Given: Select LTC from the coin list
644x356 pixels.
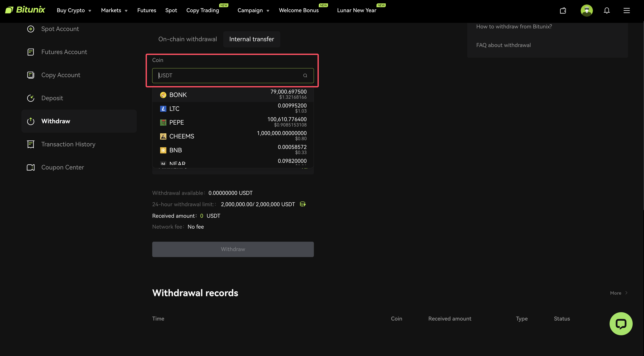Looking at the screenshot, I should [233, 109].
